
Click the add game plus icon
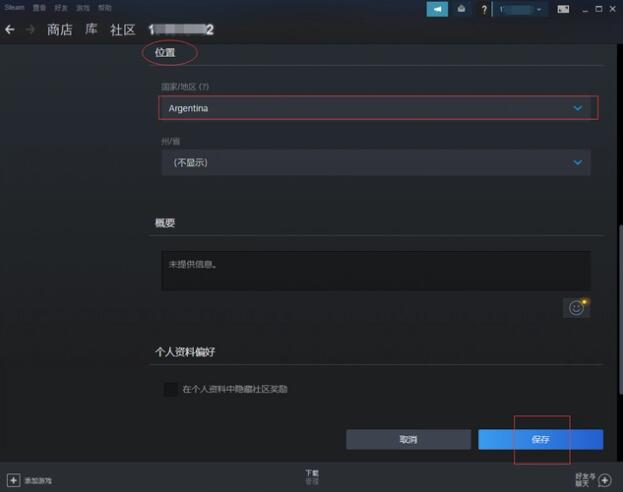point(13,480)
